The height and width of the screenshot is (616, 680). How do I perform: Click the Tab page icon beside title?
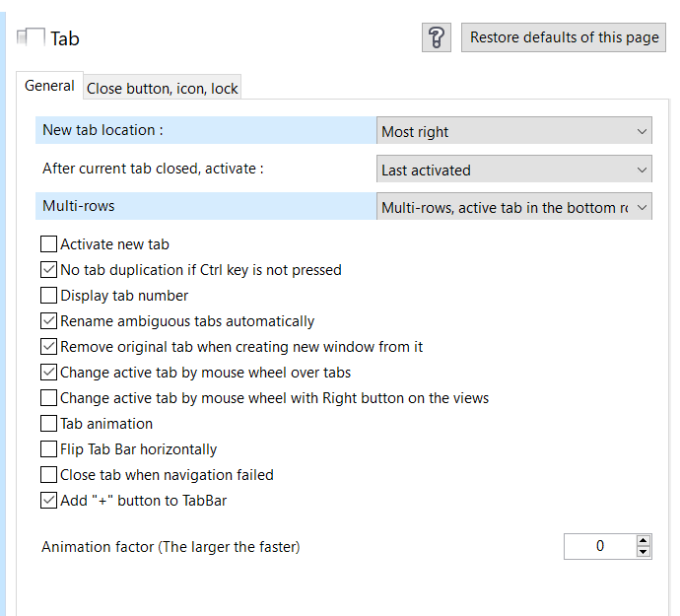[31, 36]
